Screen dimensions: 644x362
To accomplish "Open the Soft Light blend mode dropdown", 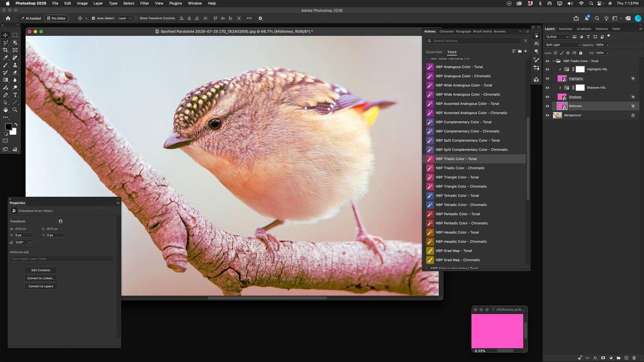I will pyautogui.click(x=563, y=45).
